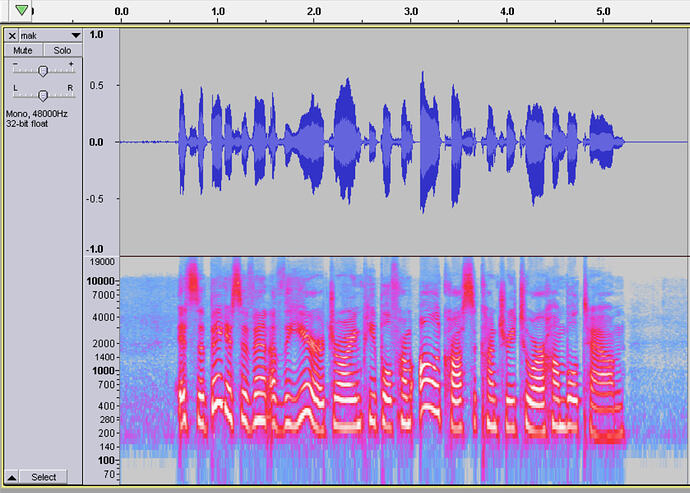Mute the mak track
This screenshot has height=493, width=690.
[23, 50]
